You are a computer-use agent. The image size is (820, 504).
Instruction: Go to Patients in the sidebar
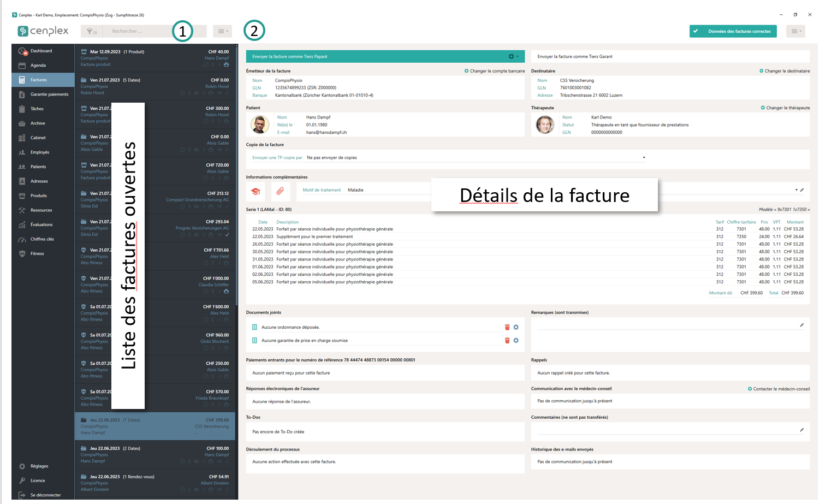point(38,167)
